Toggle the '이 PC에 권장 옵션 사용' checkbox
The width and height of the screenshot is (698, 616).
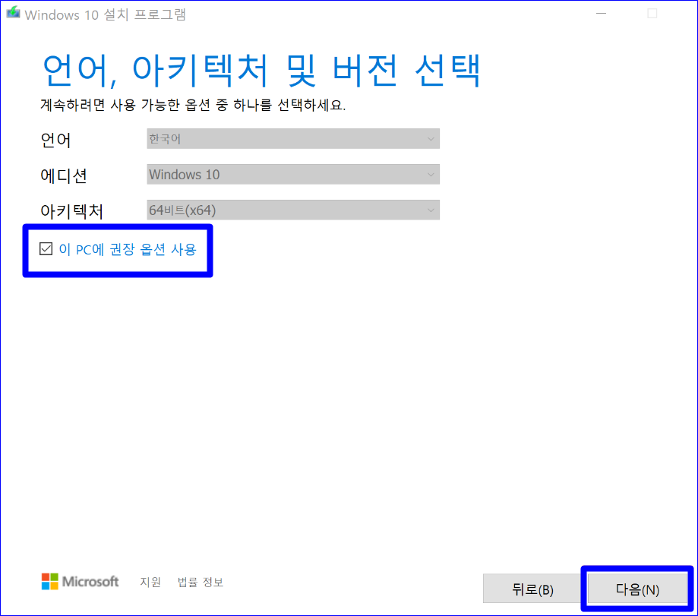click(46, 249)
